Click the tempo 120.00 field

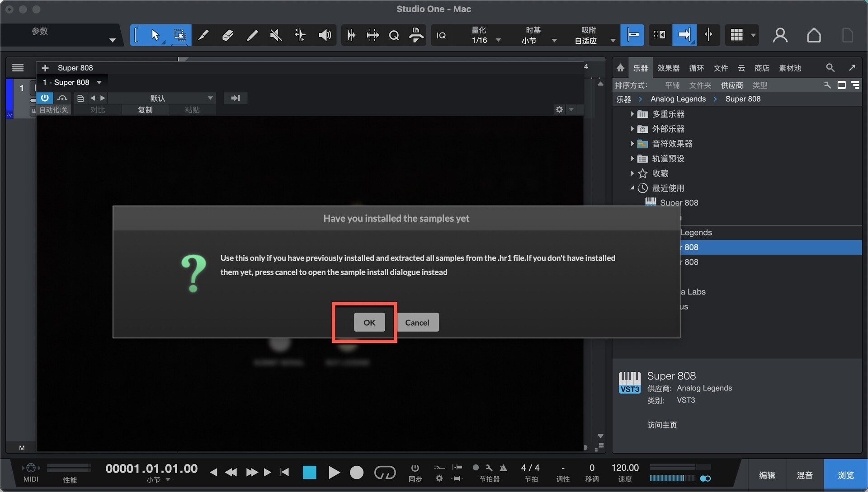pyautogui.click(x=625, y=468)
